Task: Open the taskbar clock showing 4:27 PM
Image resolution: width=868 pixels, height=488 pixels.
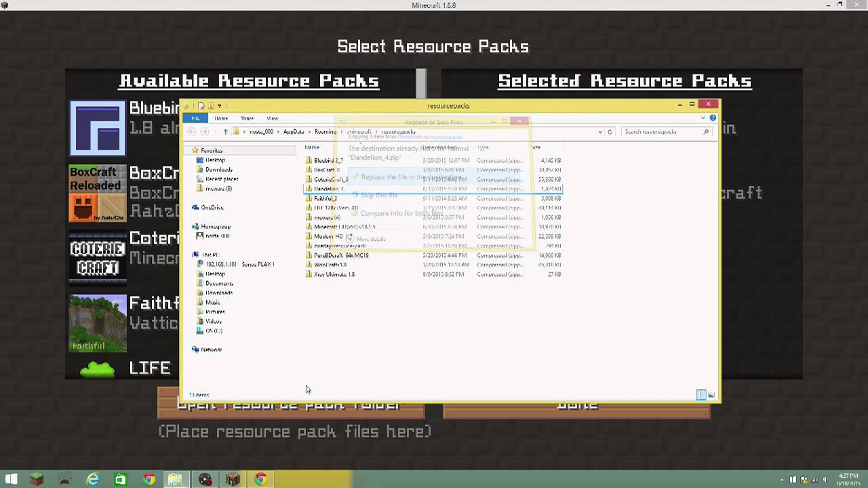Action: click(x=848, y=479)
